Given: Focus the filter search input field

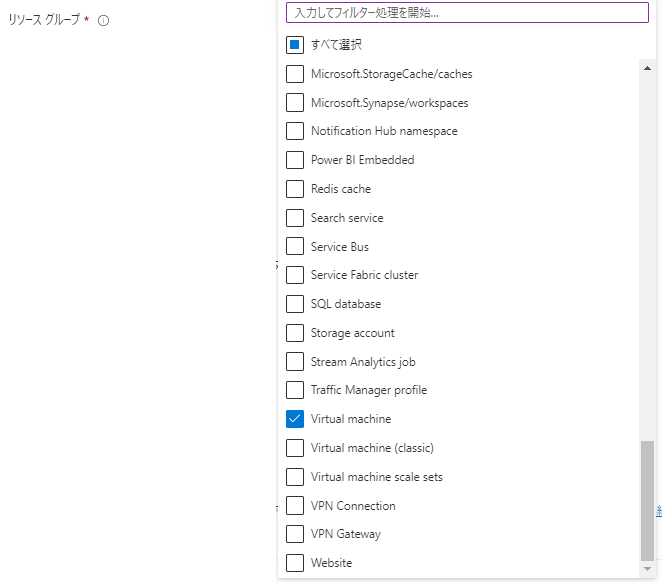Looking at the screenshot, I should (467, 13).
